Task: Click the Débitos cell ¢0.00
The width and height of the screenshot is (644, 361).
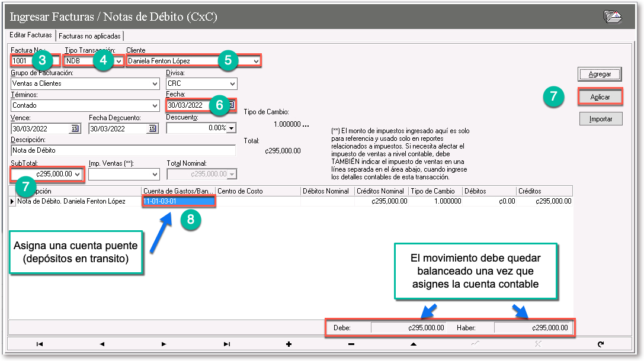Action: click(x=489, y=201)
